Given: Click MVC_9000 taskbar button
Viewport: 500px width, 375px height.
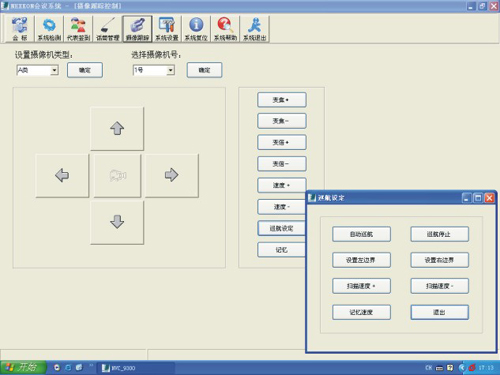Looking at the screenshot, I should pos(136,368).
